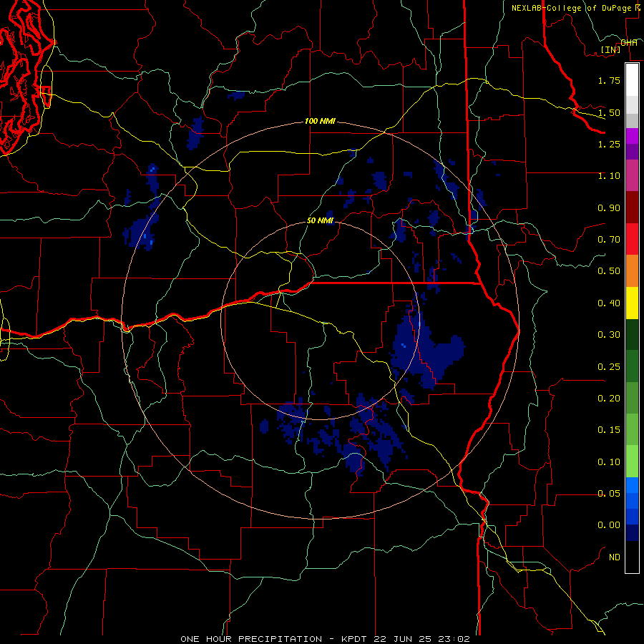Select the ND legend label
This screenshot has height=644, width=644.
[x=615, y=557]
